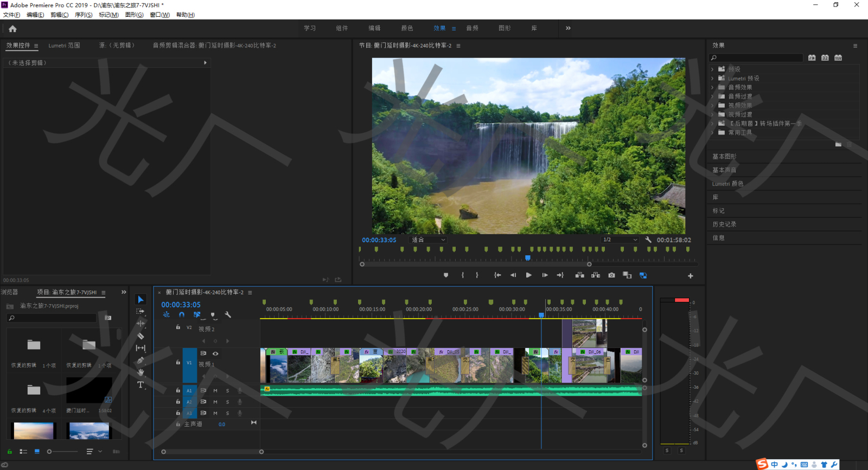The height and width of the screenshot is (470, 868).
Task: Choose the Ripple Edit tool
Action: pos(141,324)
